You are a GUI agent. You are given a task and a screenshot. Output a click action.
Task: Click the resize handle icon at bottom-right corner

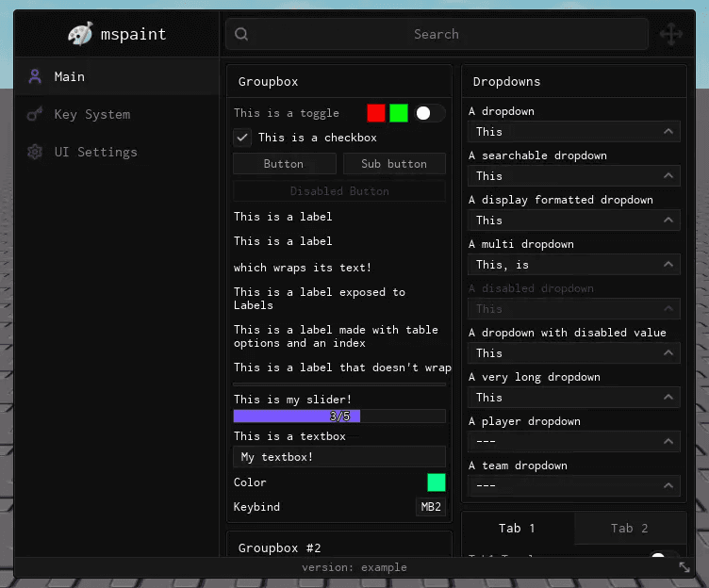[684, 567]
